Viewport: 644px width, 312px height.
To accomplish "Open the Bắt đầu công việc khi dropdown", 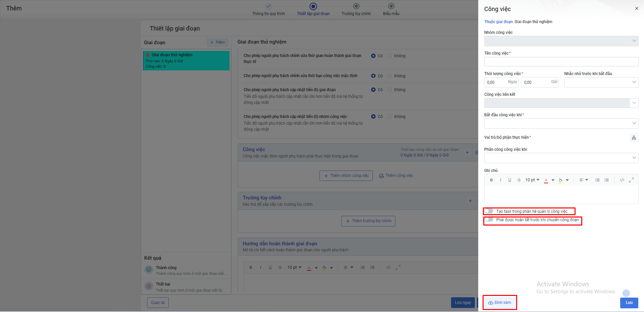I will point(561,123).
